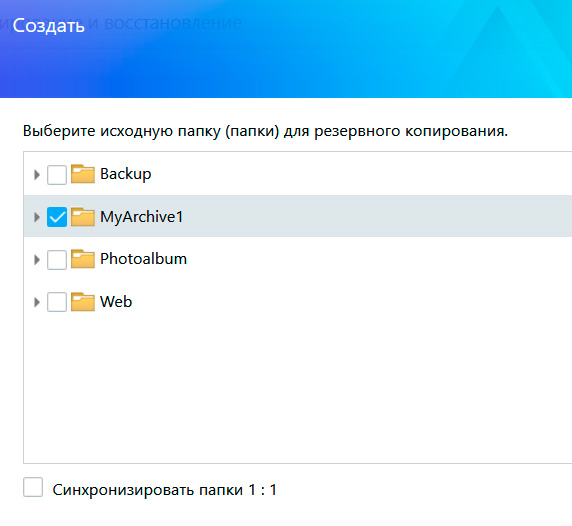
Task: Enable the Синхронизировать папки 1 : 1 checkbox
Action: coord(33,487)
